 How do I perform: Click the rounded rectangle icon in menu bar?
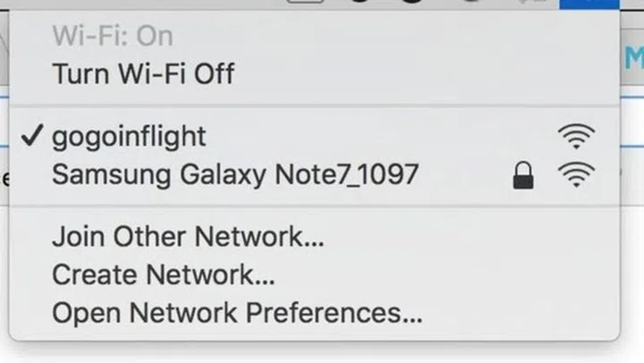point(305,2)
